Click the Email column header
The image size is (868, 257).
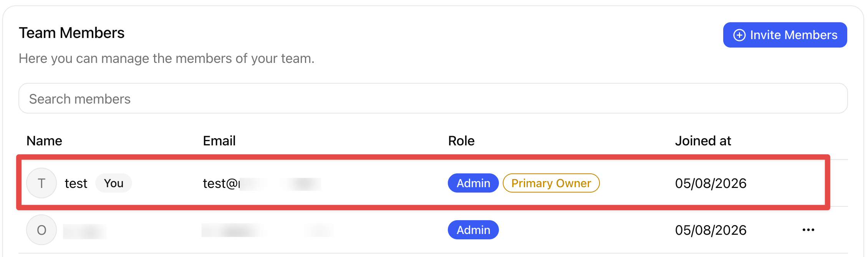(219, 141)
